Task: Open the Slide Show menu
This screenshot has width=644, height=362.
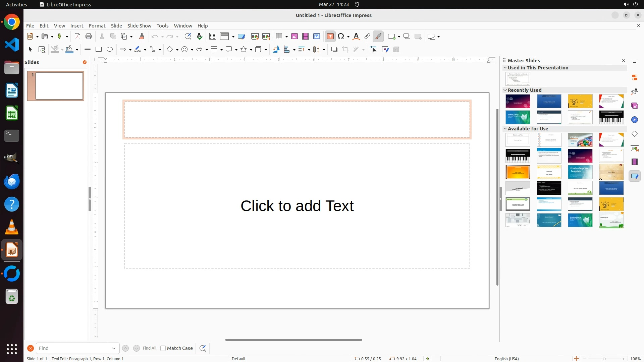Action: pyautogui.click(x=139, y=26)
